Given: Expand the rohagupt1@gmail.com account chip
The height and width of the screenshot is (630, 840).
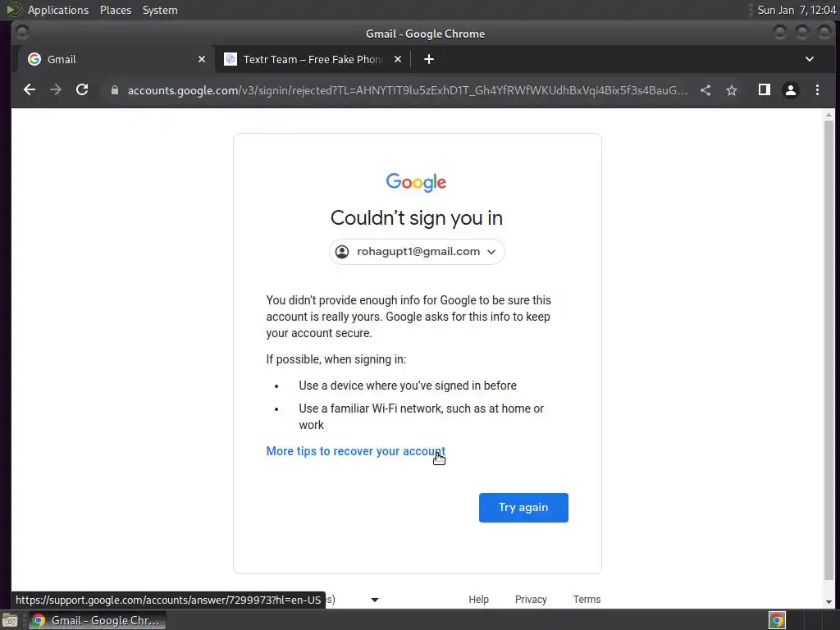Looking at the screenshot, I should tap(417, 252).
